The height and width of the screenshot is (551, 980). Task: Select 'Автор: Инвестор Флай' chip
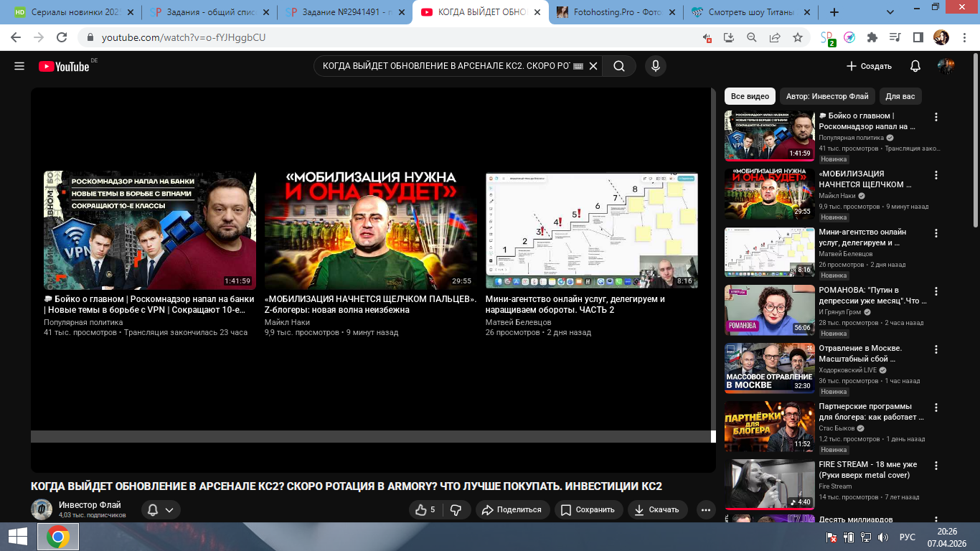(x=826, y=96)
